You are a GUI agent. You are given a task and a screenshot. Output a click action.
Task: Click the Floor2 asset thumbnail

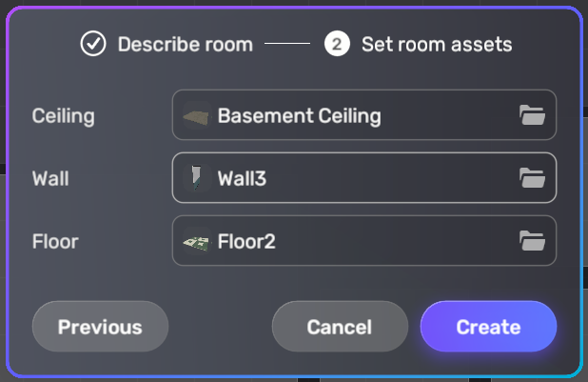tap(197, 241)
